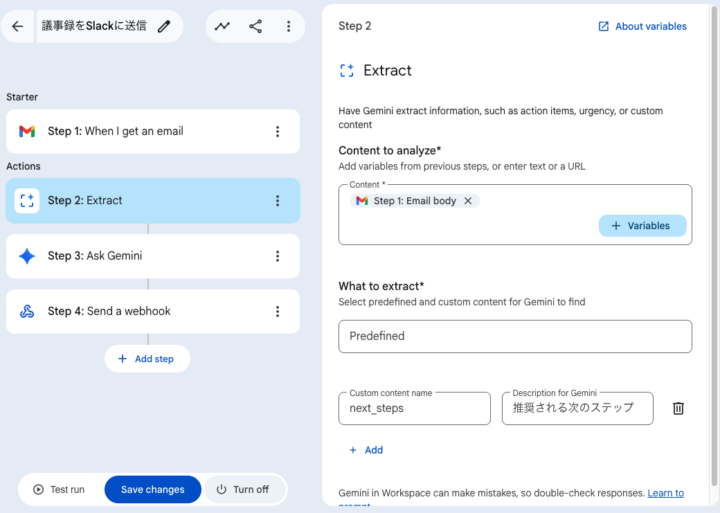The width and height of the screenshot is (720, 513).
Task: Open more options for Step 2: Extract
Action: pos(277,201)
